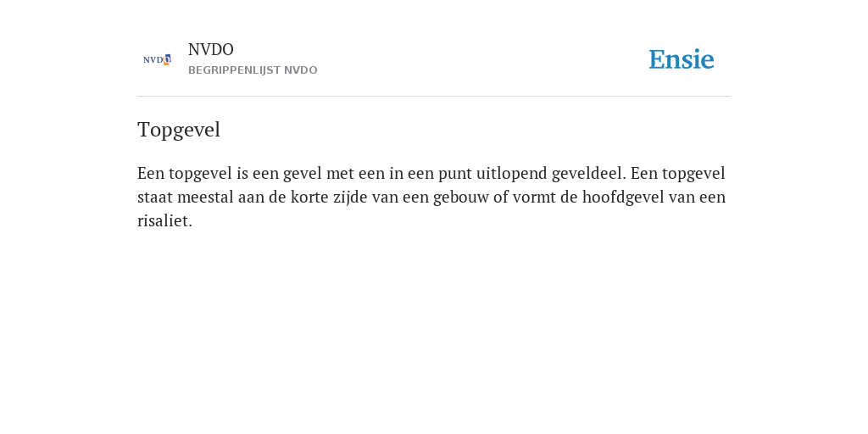Click the word meestal in the second line

(x=205, y=197)
